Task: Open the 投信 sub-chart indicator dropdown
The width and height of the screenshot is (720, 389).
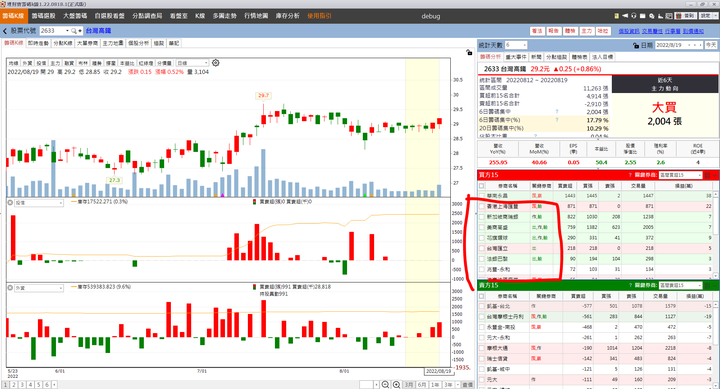Action: pos(39,203)
